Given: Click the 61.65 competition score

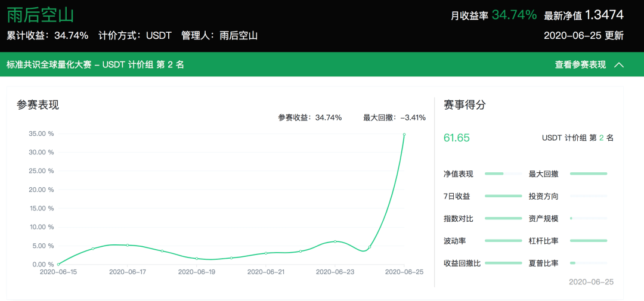Looking at the screenshot, I should (x=456, y=138).
